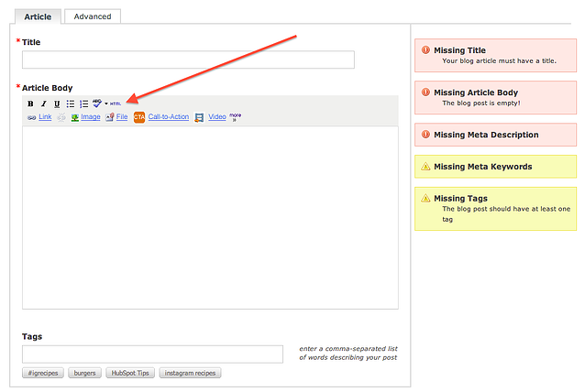Click the Missing Meta Description error icon
Screen dimensions: 585x392
[425, 134]
